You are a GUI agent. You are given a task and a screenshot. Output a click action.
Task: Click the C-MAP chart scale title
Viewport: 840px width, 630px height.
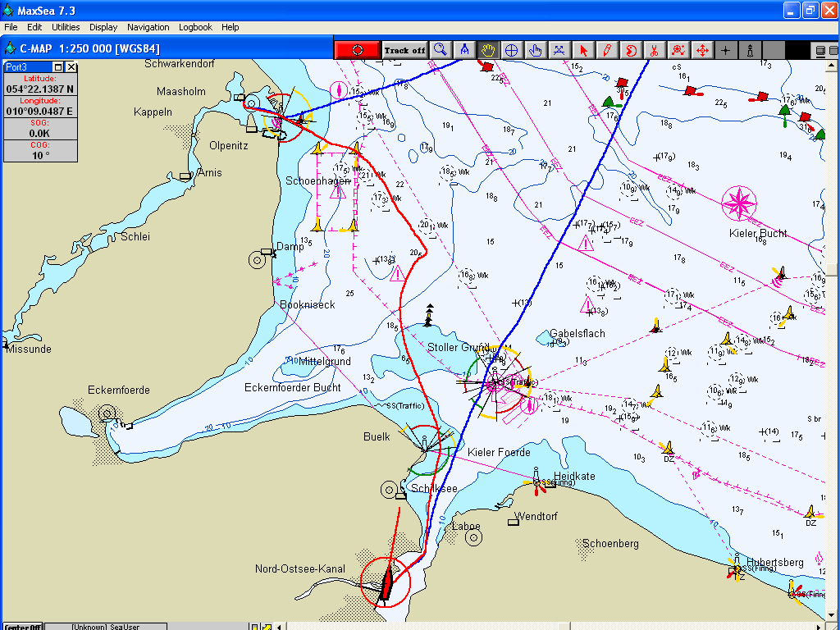pyautogui.click(x=89, y=48)
